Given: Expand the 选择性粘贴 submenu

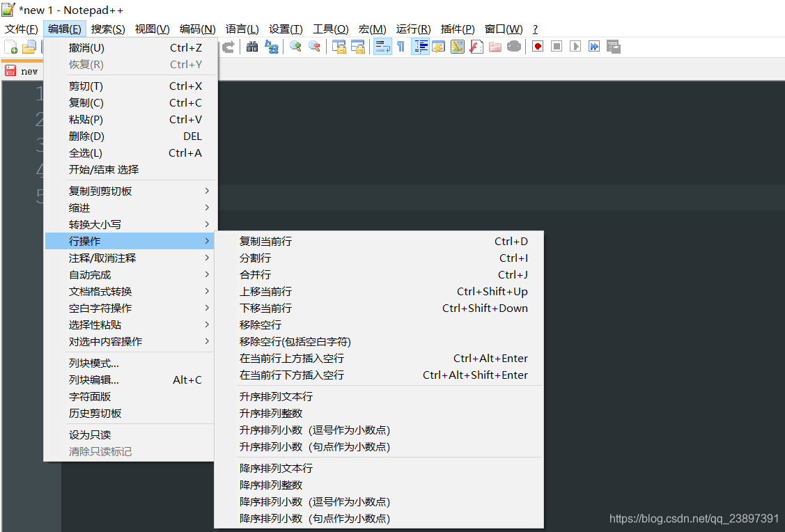Looking at the screenshot, I should [130, 324].
